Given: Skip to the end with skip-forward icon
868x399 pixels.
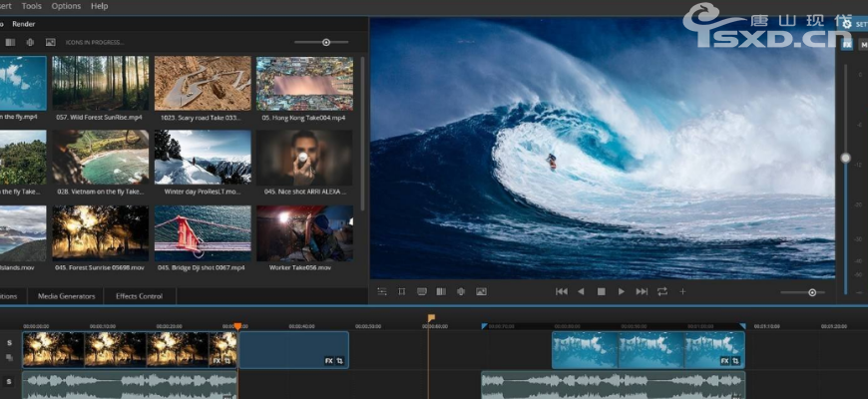Looking at the screenshot, I should [x=642, y=291].
